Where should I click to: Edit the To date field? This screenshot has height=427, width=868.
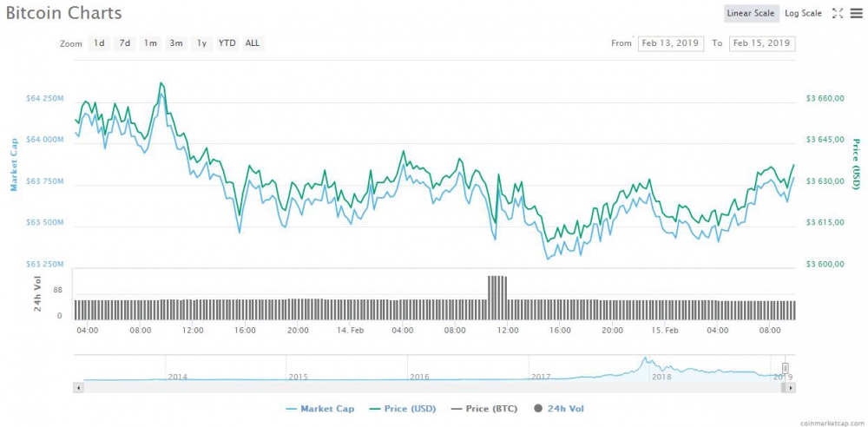[x=762, y=43]
